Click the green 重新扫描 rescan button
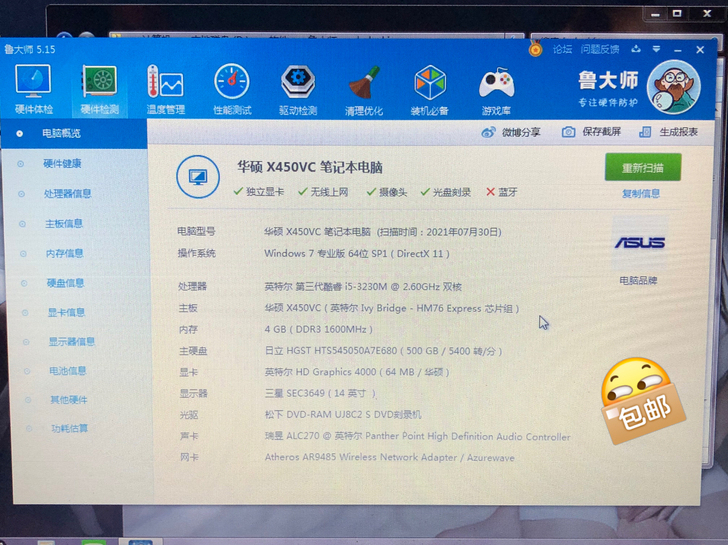 (643, 168)
